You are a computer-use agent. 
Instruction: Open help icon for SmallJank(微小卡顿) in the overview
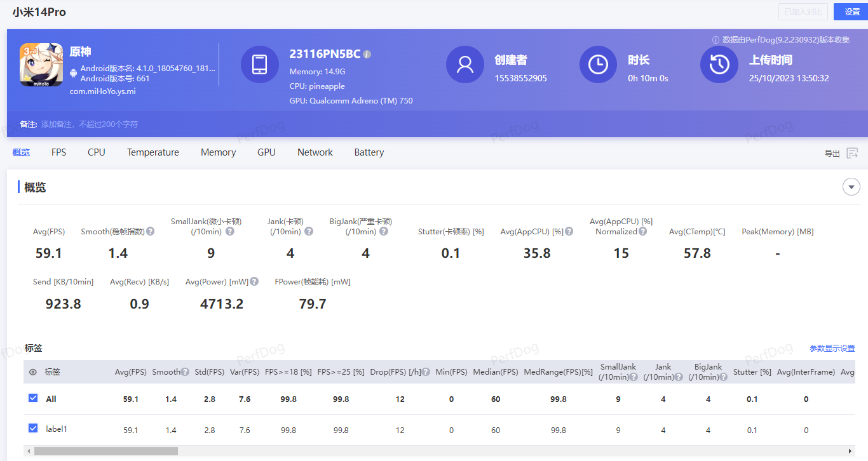[230, 232]
